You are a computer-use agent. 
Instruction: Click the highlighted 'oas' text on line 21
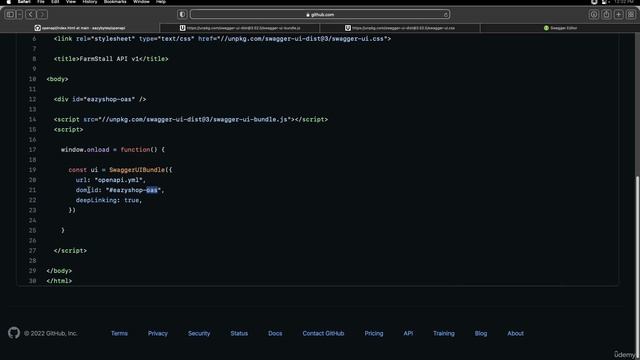pyautogui.click(x=152, y=190)
